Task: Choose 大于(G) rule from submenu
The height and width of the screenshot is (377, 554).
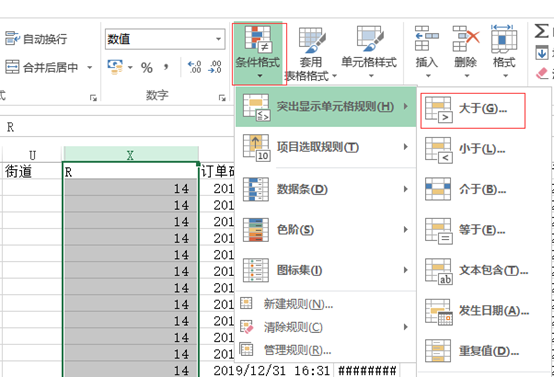Action: coord(473,111)
